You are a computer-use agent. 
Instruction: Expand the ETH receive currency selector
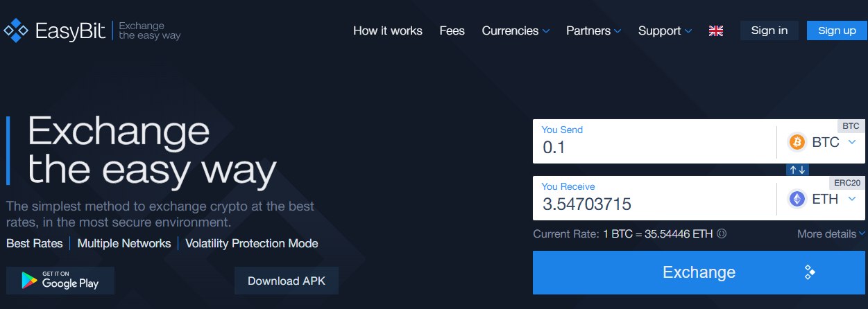pyautogui.click(x=822, y=199)
